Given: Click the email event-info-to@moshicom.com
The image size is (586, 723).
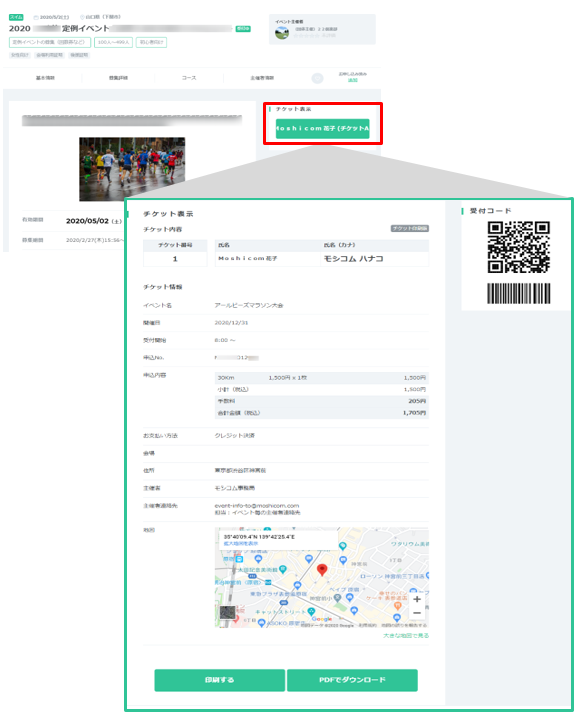Looking at the screenshot, I should coord(257,505).
